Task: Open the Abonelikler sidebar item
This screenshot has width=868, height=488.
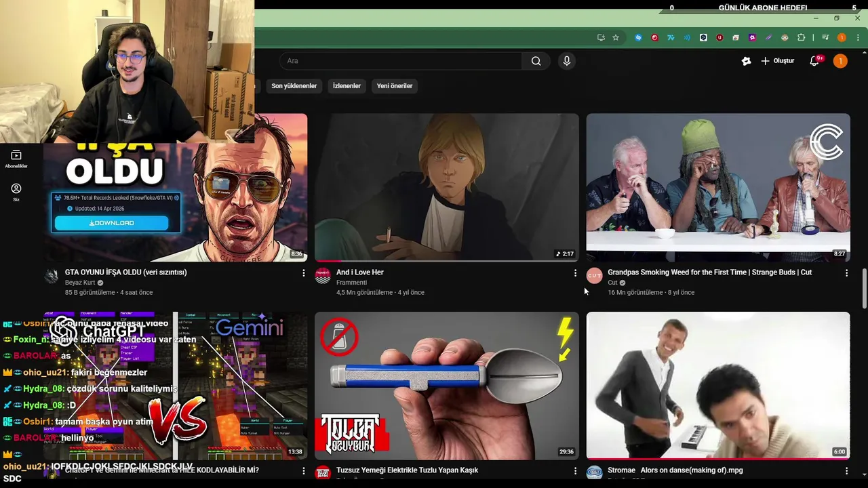Action: coord(16,159)
